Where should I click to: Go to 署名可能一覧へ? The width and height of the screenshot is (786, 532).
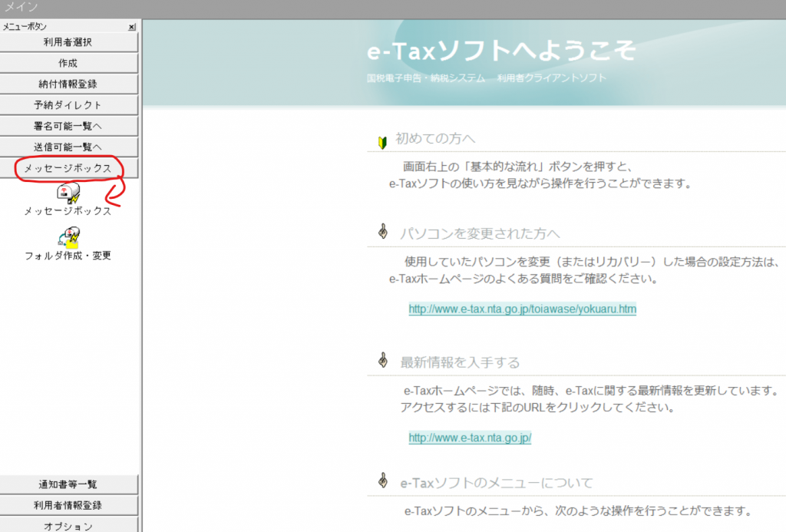68,127
